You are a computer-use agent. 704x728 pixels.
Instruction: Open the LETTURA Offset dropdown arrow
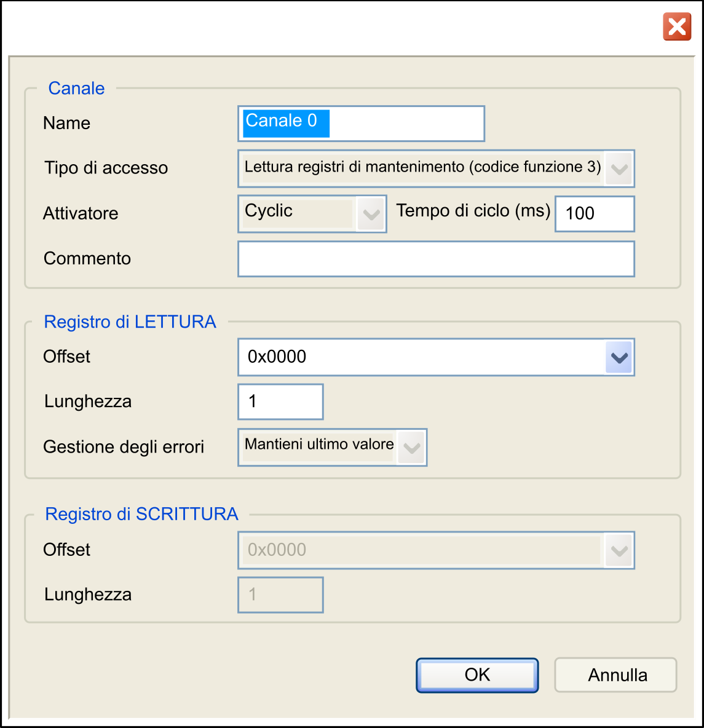point(619,357)
